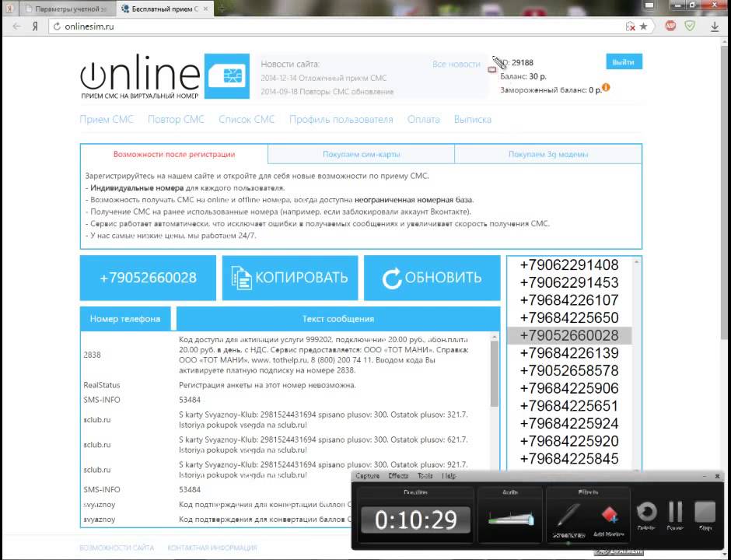This screenshot has height=560, width=731.
Task: Click the blocked content icon in address bar
Action: (631, 26)
